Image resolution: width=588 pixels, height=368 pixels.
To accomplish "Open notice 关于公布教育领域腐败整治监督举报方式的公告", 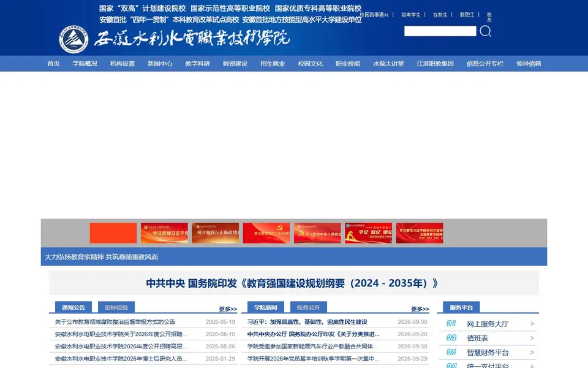I will pyautogui.click(x=115, y=322).
